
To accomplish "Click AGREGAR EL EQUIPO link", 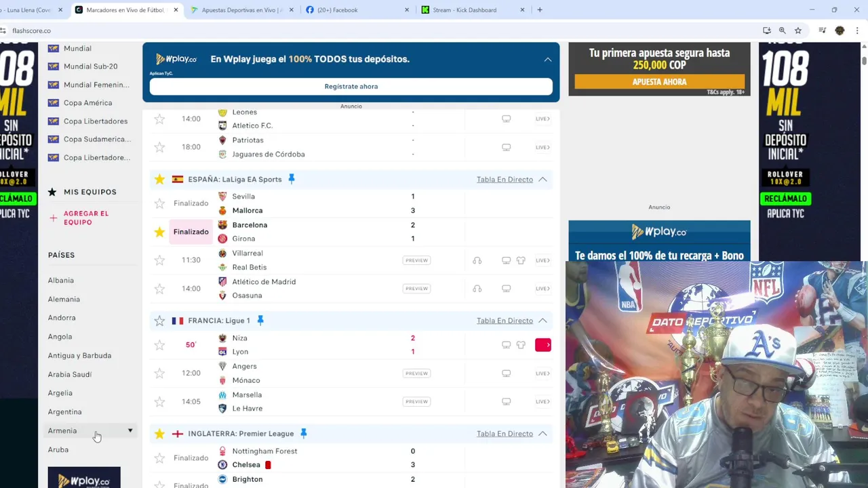I will pos(86,218).
